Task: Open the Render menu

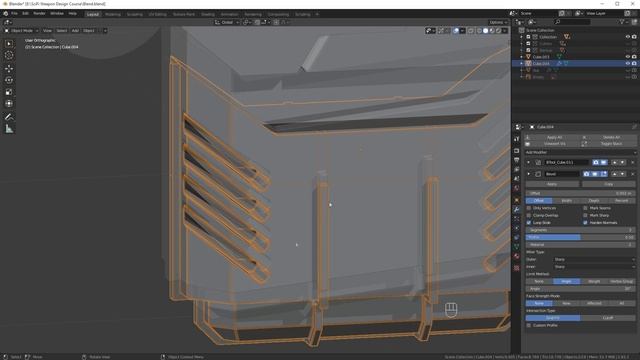Action: point(39,13)
